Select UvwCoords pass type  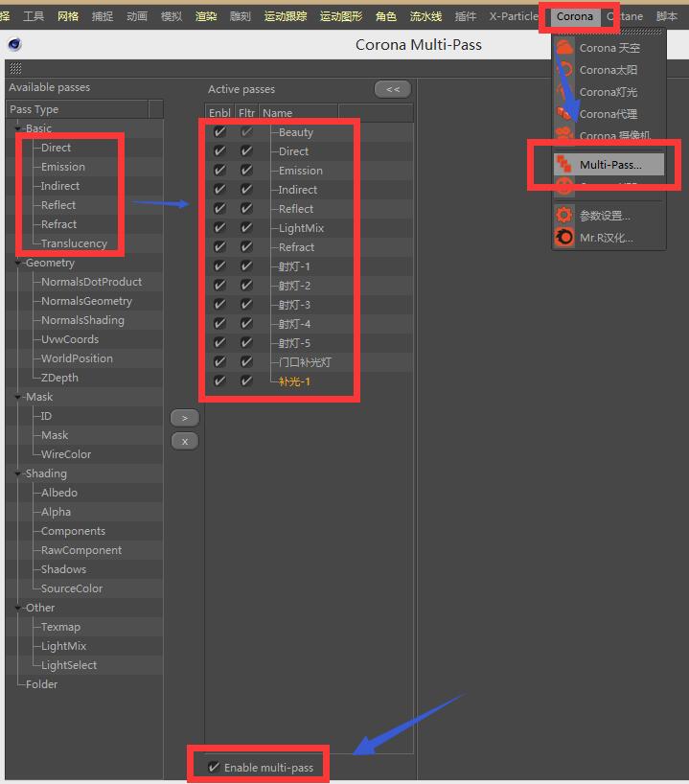(70, 339)
